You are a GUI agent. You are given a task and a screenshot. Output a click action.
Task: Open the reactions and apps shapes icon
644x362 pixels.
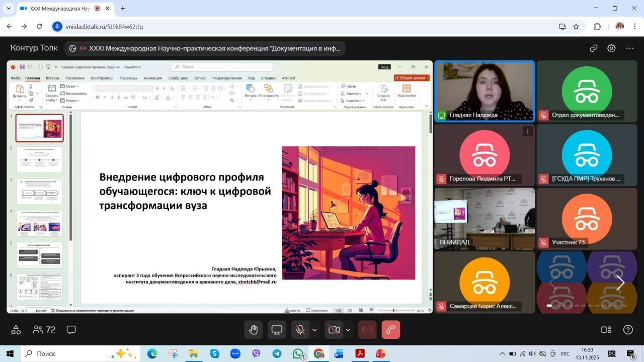pos(16,330)
